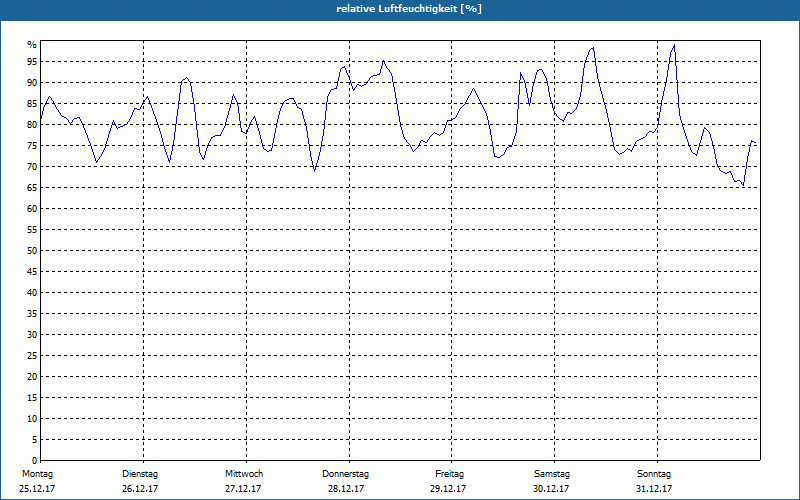
Task: Click the y-axis value '25'
Action: point(32,356)
